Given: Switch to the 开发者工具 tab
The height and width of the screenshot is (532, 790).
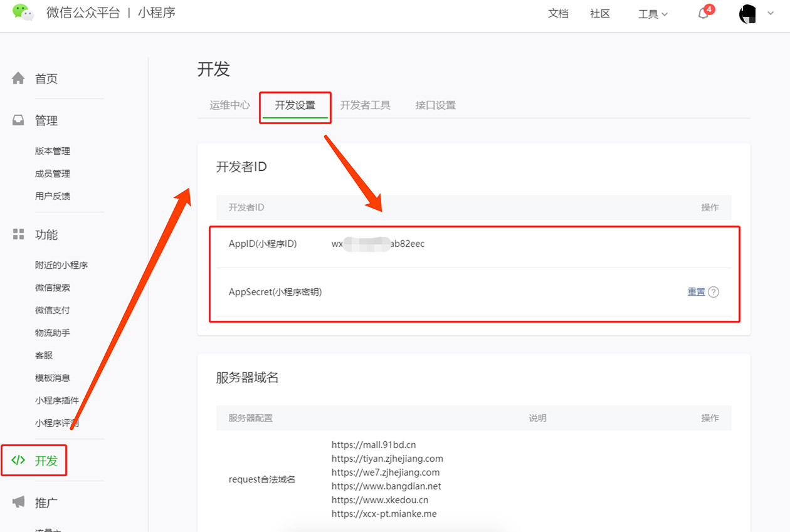Looking at the screenshot, I should pos(365,105).
